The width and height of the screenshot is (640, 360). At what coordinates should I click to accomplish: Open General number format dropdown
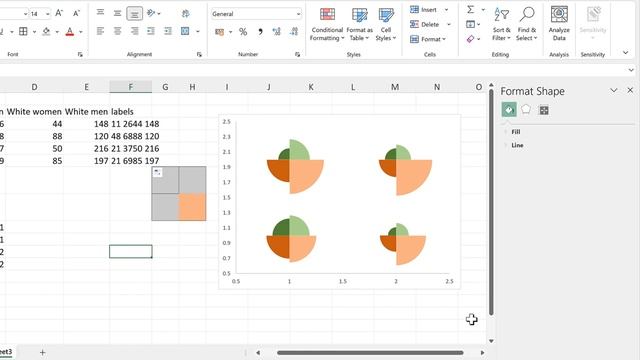tap(298, 14)
